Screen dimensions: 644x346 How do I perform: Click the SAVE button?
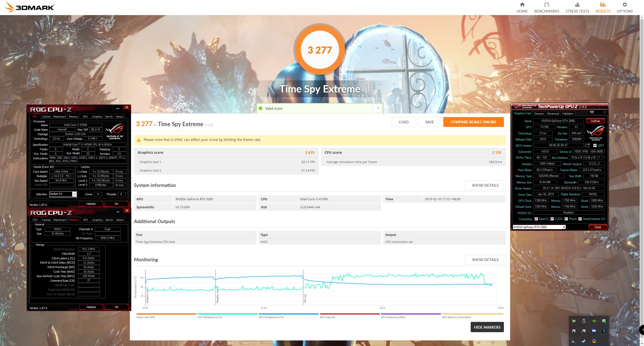(429, 122)
